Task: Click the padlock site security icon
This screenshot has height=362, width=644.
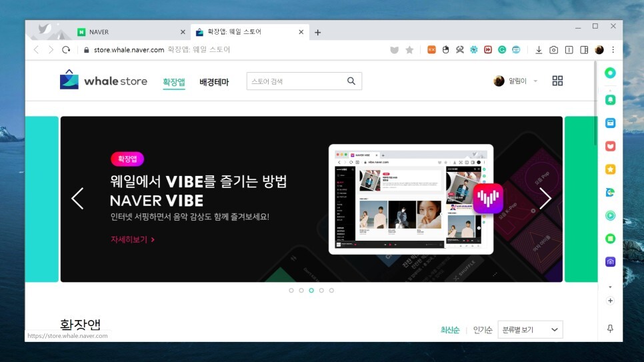Action: 86,50
